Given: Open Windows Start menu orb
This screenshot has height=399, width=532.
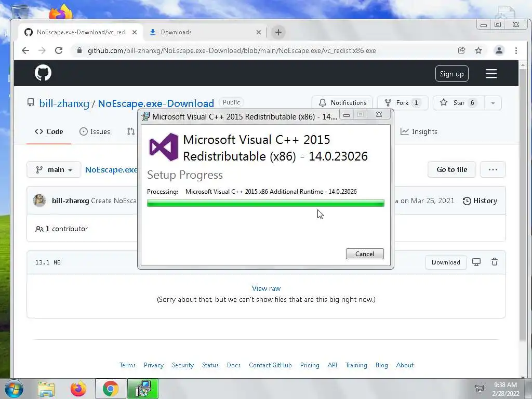Looking at the screenshot, I should pos(14,389).
